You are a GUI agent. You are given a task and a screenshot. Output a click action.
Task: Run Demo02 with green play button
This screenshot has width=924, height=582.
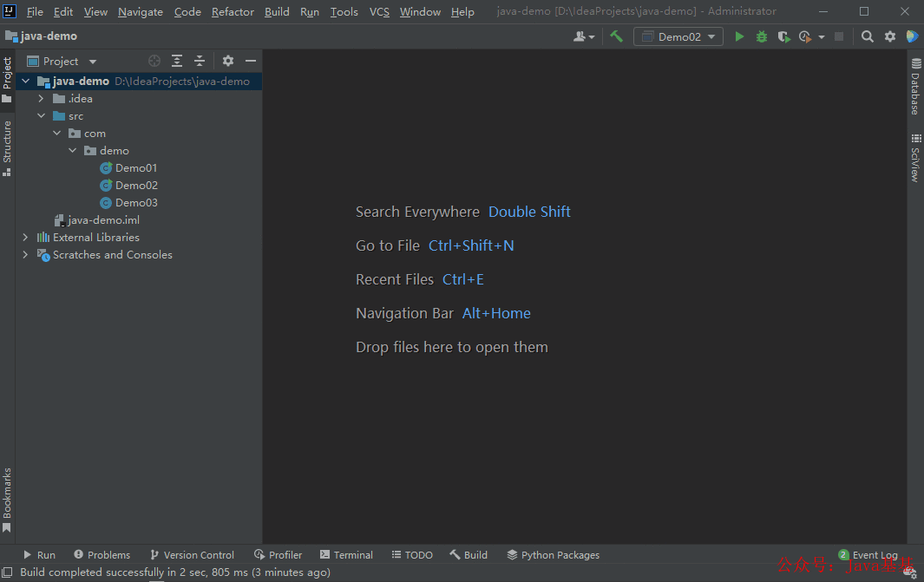[739, 36]
